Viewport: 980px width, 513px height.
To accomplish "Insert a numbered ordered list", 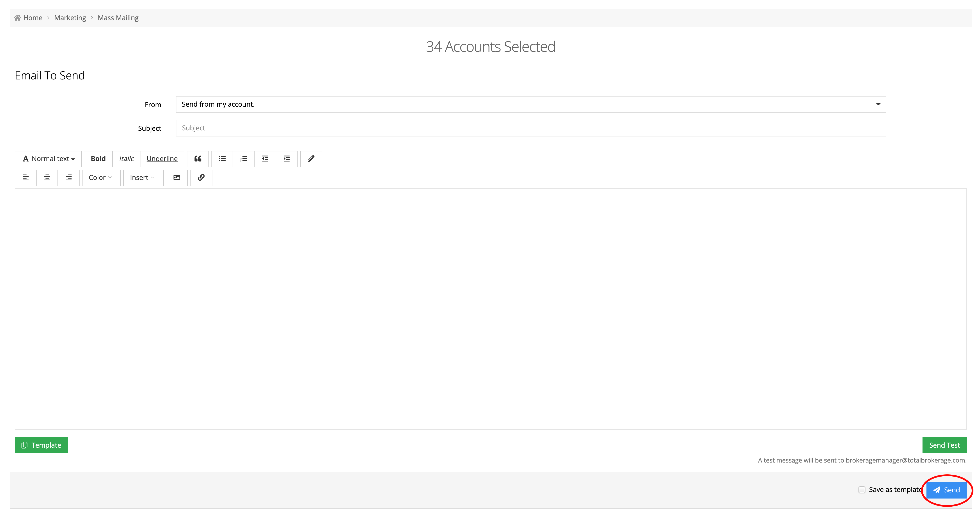I will tap(244, 159).
